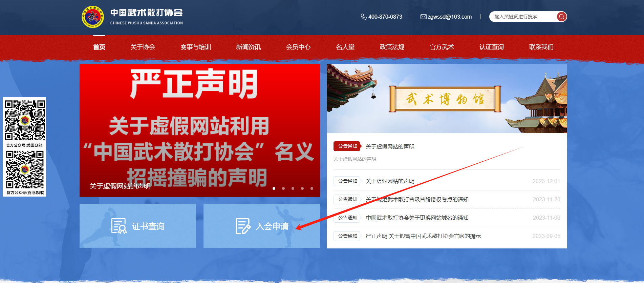Open the 名人堂 menu item
The height and width of the screenshot is (283, 644).
345,47
